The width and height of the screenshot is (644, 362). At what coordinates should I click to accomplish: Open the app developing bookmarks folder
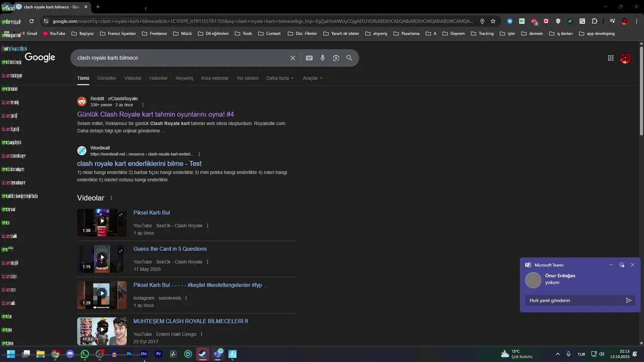(x=597, y=34)
